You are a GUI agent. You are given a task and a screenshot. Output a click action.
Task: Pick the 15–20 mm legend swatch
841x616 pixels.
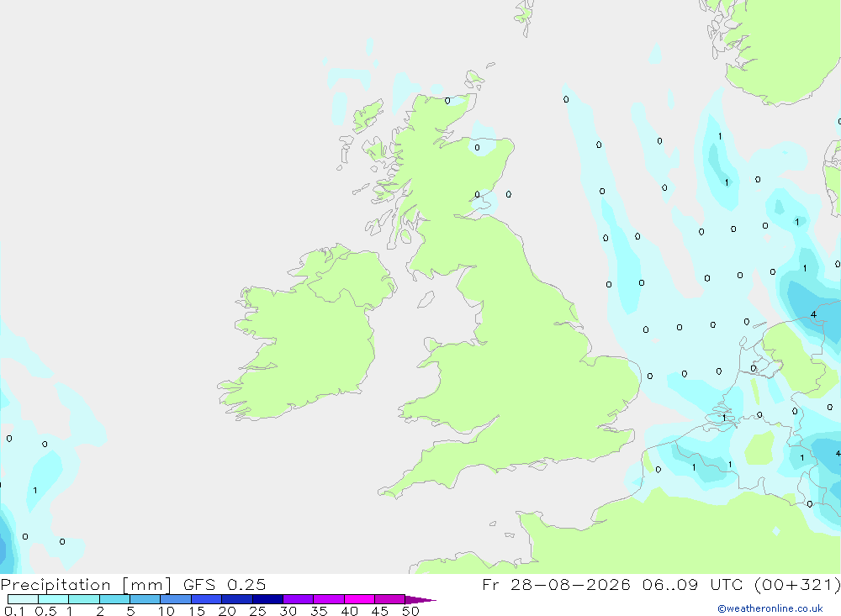tap(206, 599)
